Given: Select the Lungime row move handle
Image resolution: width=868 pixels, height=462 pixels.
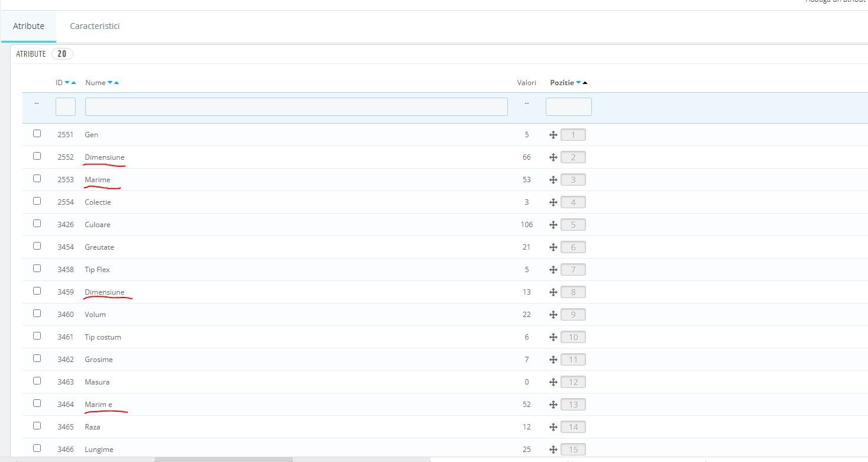Looking at the screenshot, I should pyautogui.click(x=553, y=450).
